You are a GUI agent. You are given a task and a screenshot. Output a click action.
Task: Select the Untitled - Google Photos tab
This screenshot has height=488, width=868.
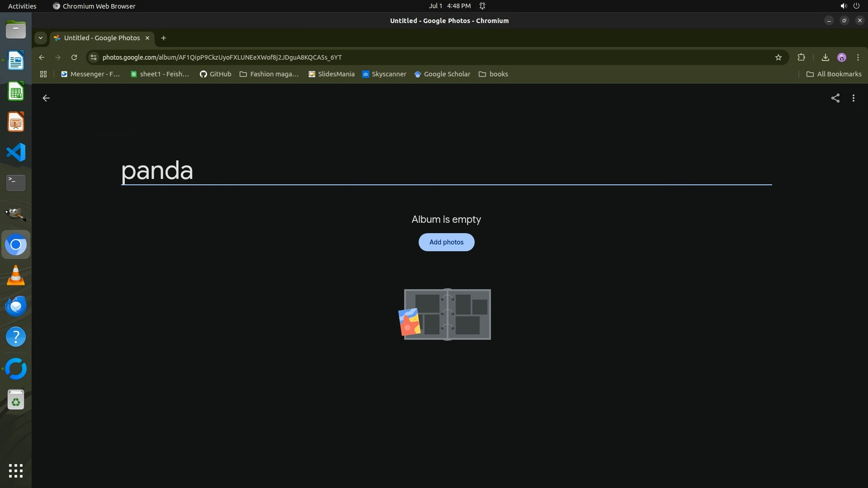pos(102,38)
